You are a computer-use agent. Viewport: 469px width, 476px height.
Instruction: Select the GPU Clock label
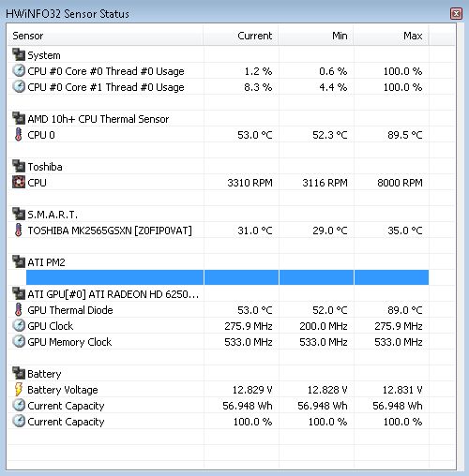point(50,326)
